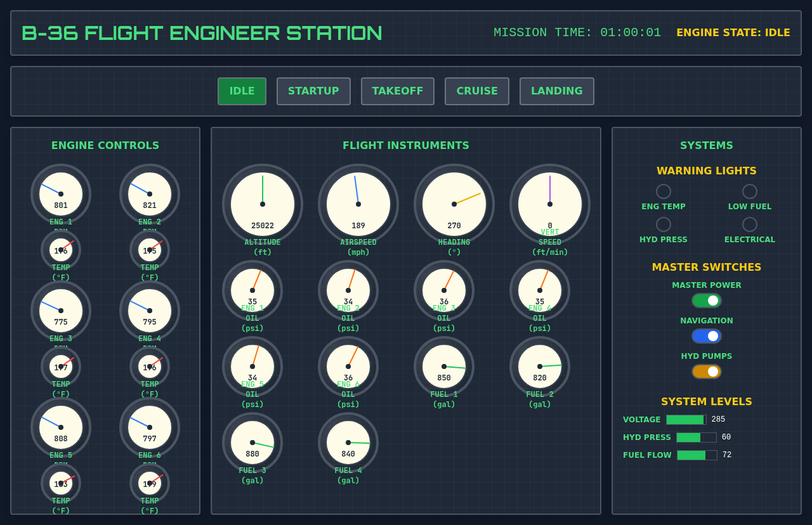Toggle the MASTER POWER switch off
This screenshot has height=525, width=812.
tap(706, 300)
